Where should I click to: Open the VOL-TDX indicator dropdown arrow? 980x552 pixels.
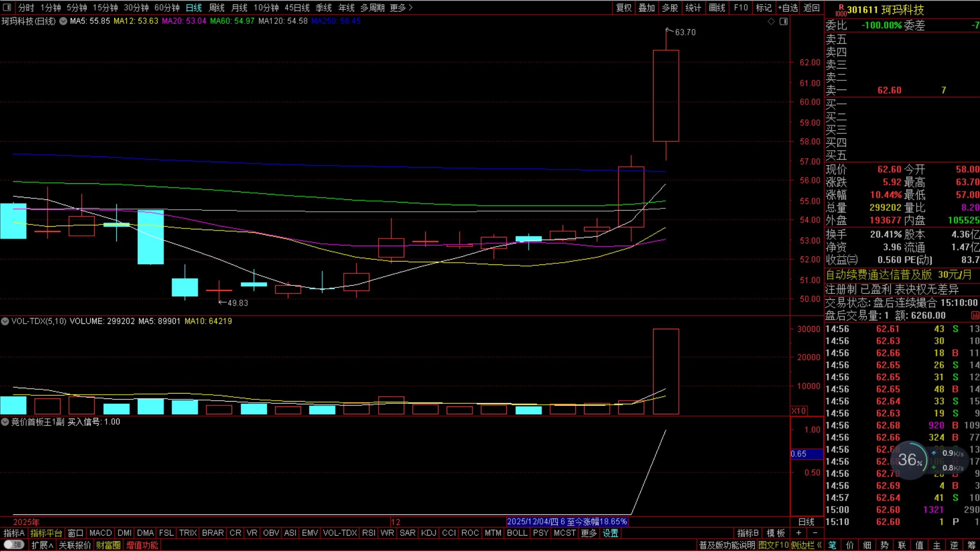pyautogui.click(x=5, y=321)
